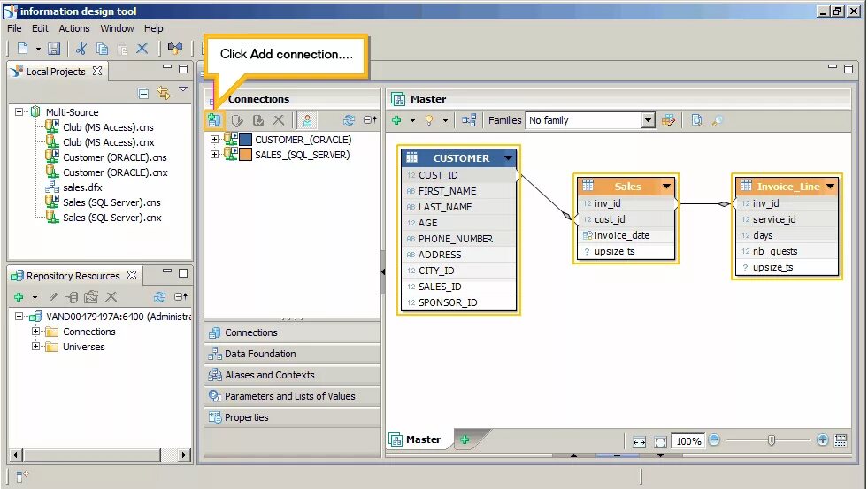Select Customer (ORACLE).cnx file

coord(115,172)
